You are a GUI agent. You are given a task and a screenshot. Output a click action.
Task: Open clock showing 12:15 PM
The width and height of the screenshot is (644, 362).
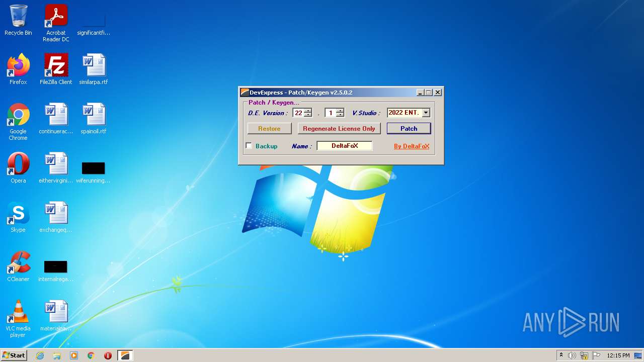click(618, 355)
